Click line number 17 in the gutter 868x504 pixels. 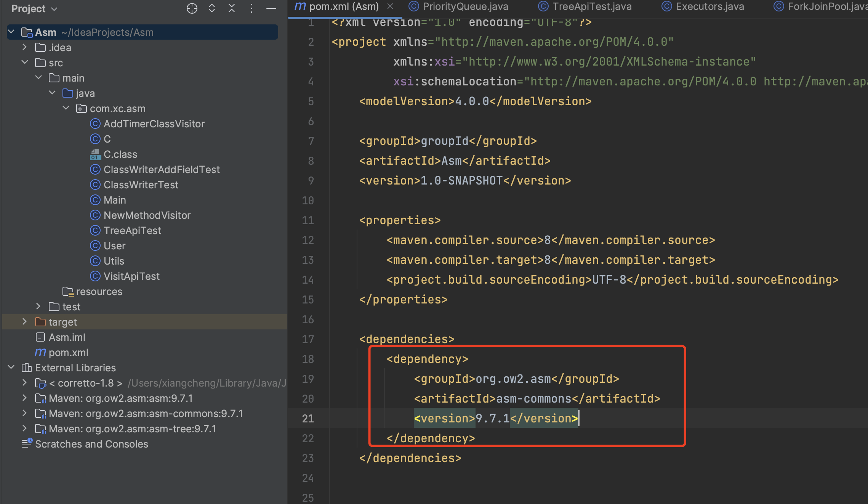pyautogui.click(x=308, y=339)
